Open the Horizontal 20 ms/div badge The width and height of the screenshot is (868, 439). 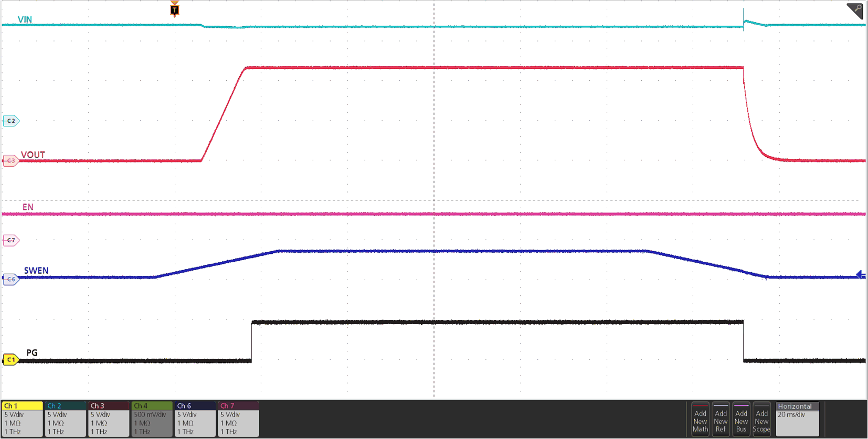point(798,419)
